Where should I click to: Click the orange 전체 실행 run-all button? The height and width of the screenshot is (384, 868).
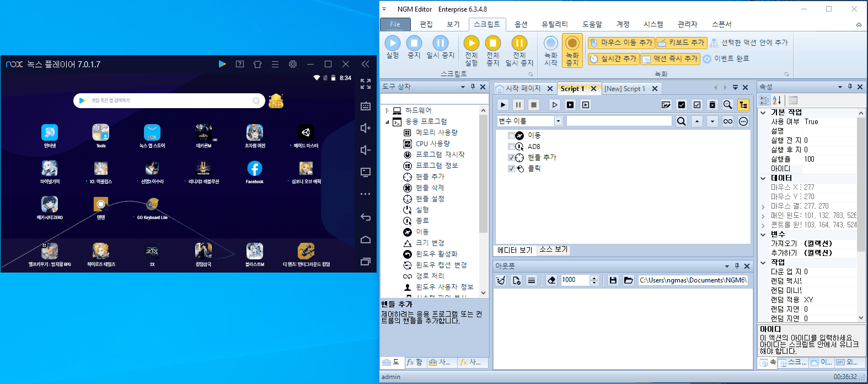[471, 51]
